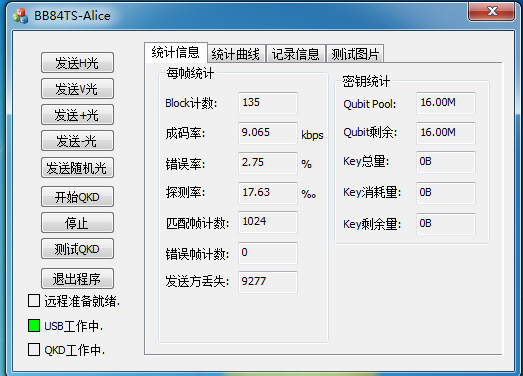Toggle the 远程准备就绪 checkbox

[34, 301]
